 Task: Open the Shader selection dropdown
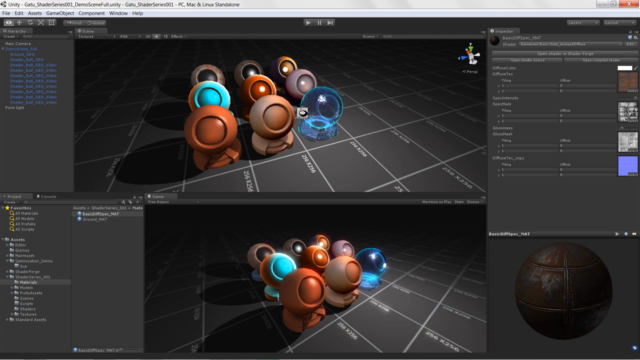571,44
